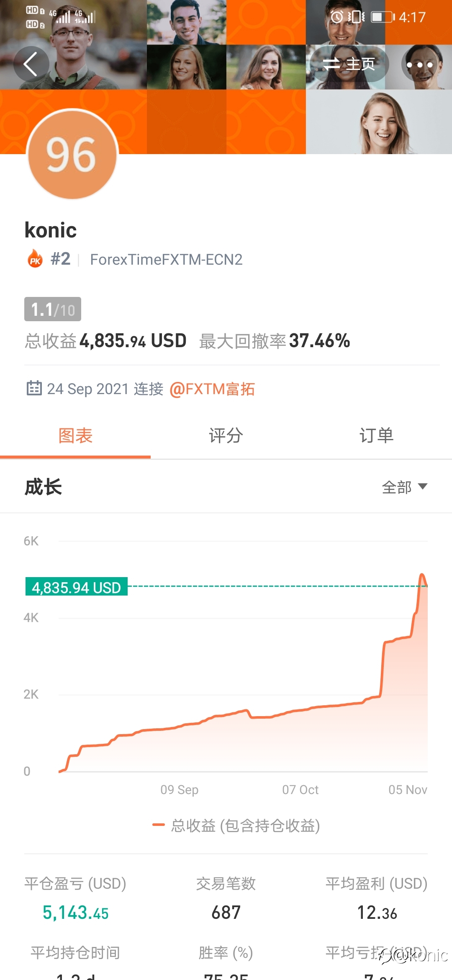Tap the 1.1/10 rating badge
452x980 pixels.
pos(53,309)
